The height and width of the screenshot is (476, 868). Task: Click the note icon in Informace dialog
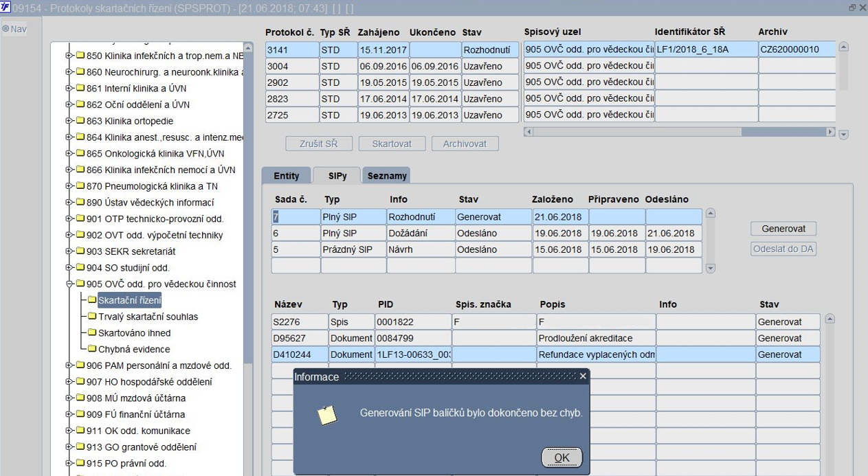[x=328, y=415]
